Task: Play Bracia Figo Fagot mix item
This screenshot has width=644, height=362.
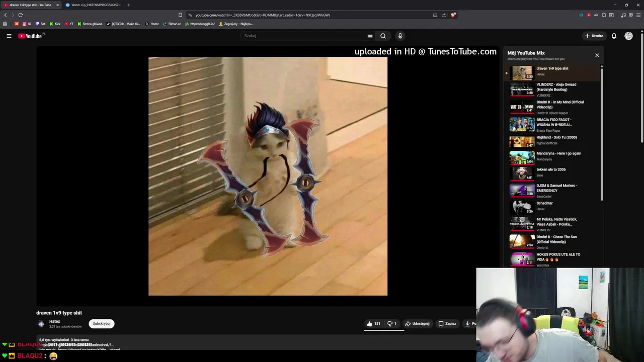Action: (x=552, y=125)
